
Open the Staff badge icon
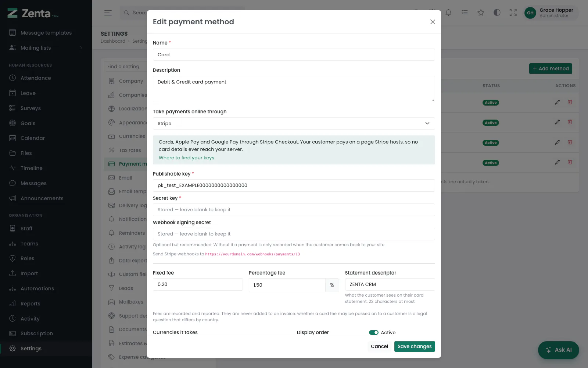[x=12, y=229]
